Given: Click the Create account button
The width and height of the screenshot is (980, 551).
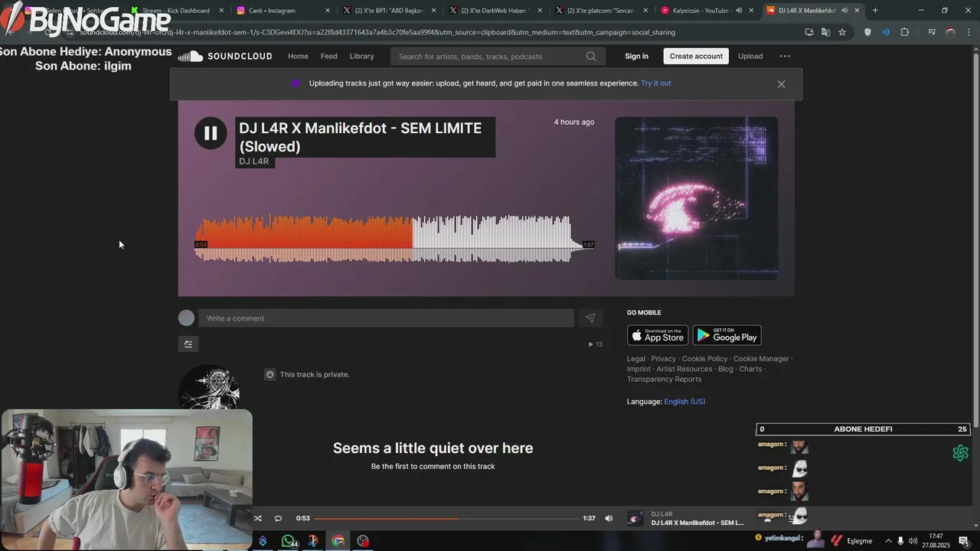Looking at the screenshot, I should click(696, 57).
